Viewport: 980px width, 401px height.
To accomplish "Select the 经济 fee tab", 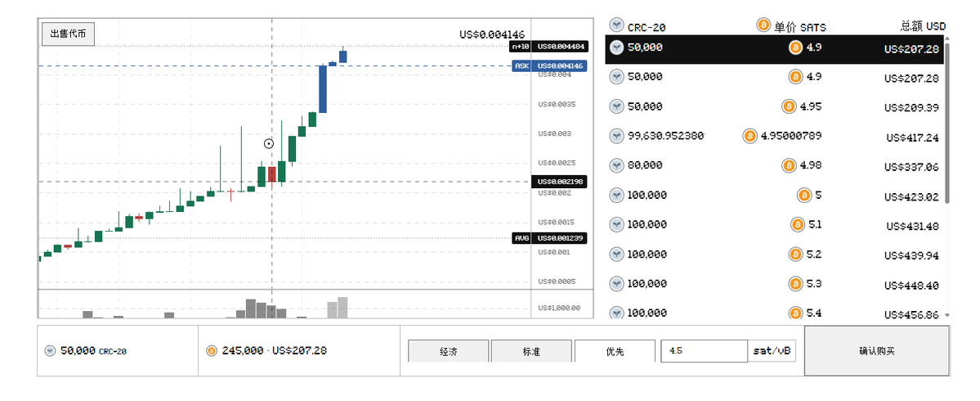I will (x=448, y=351).
